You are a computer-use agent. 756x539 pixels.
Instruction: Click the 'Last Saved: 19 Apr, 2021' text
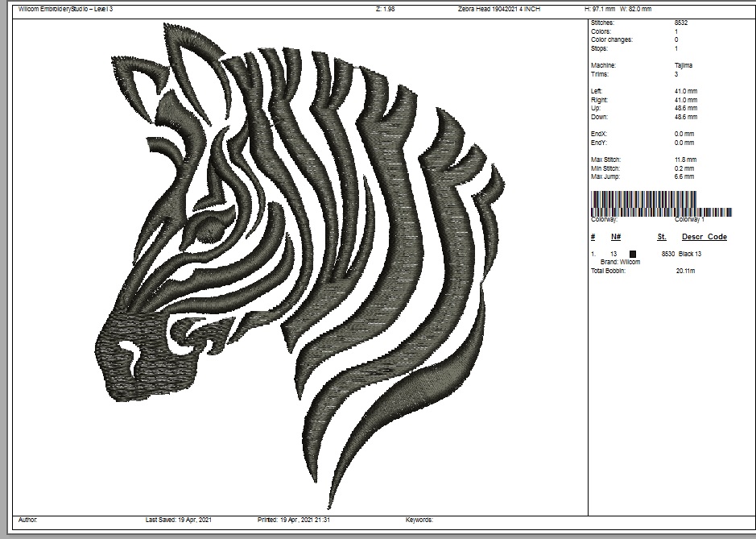pos(178,520)
